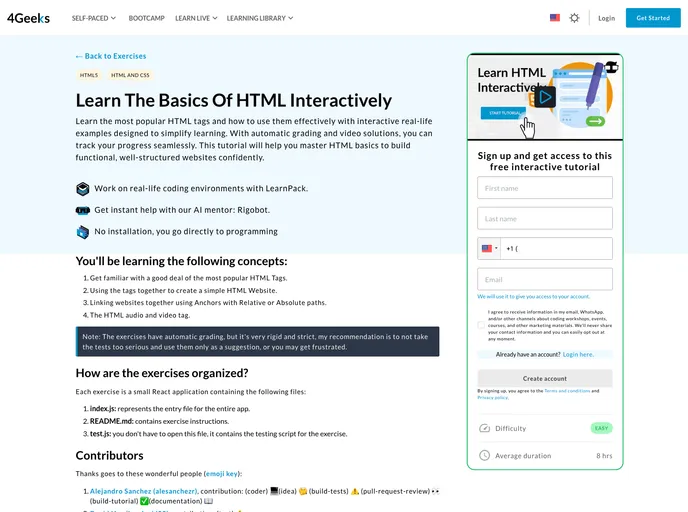Viewport: 688px width, 512px height.
Task: Click the 'How are the exercises organized?' heading
Action: [x=162, y=373]
